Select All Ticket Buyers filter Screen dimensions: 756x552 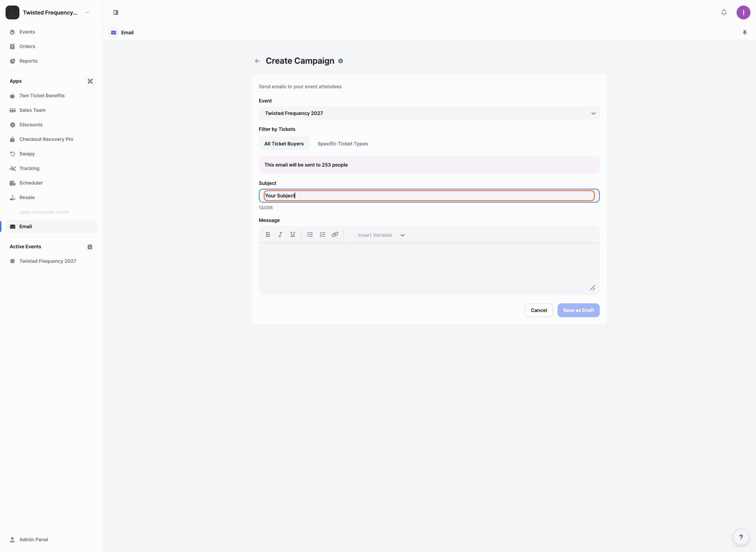pyautogui.click(x=284, y=144)
